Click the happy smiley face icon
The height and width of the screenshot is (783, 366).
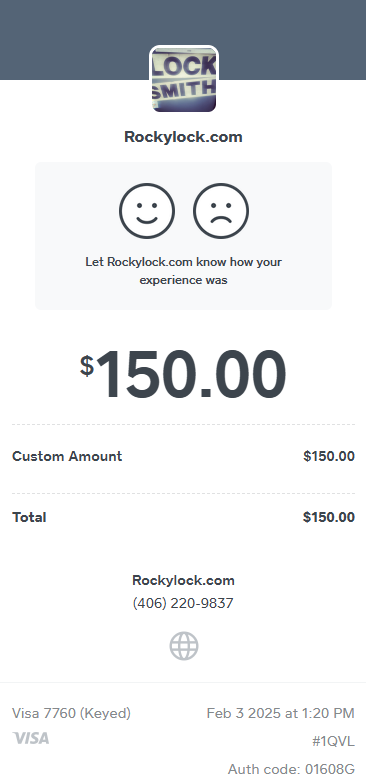[147, 211]
